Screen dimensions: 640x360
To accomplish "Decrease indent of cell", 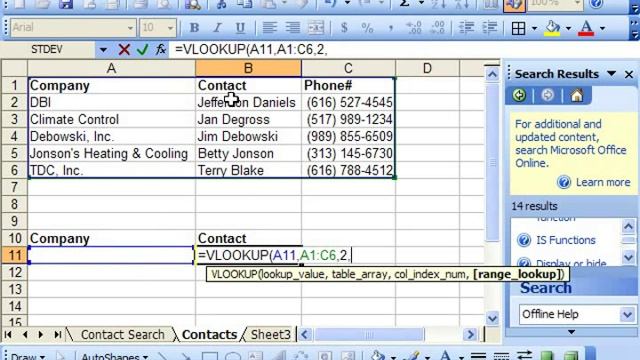I will (x=466, y=28).
